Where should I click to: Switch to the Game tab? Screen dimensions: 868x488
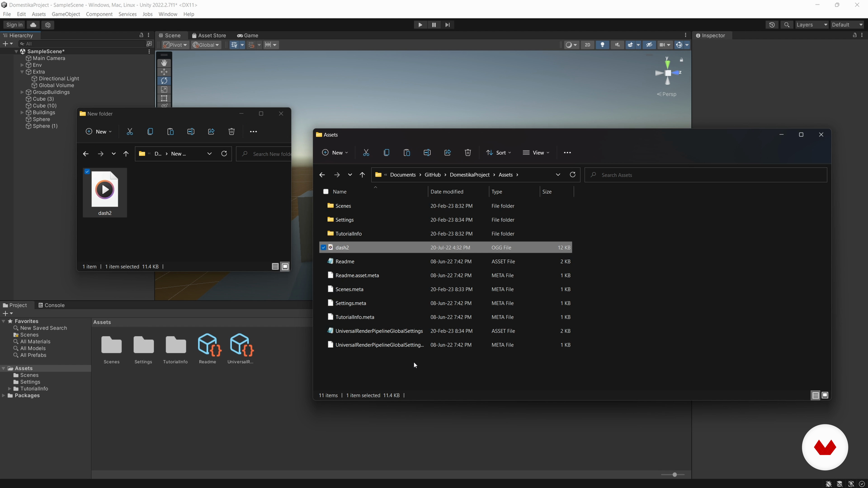tap(248, 35)
